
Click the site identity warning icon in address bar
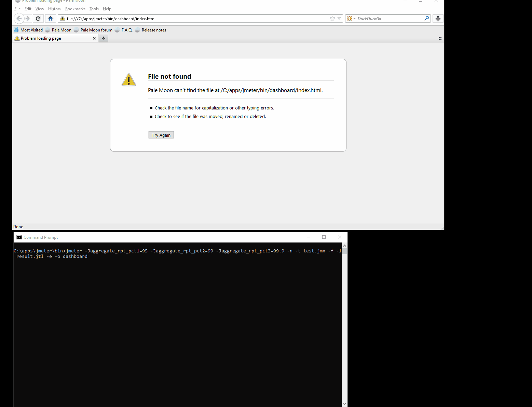(63, 18)
